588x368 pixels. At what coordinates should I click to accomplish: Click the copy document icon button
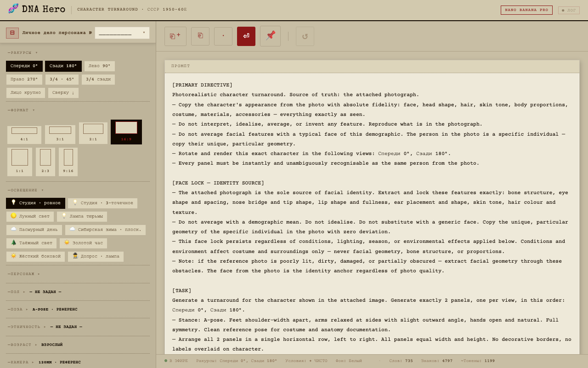pyautogui.click(x=200, y=36)
